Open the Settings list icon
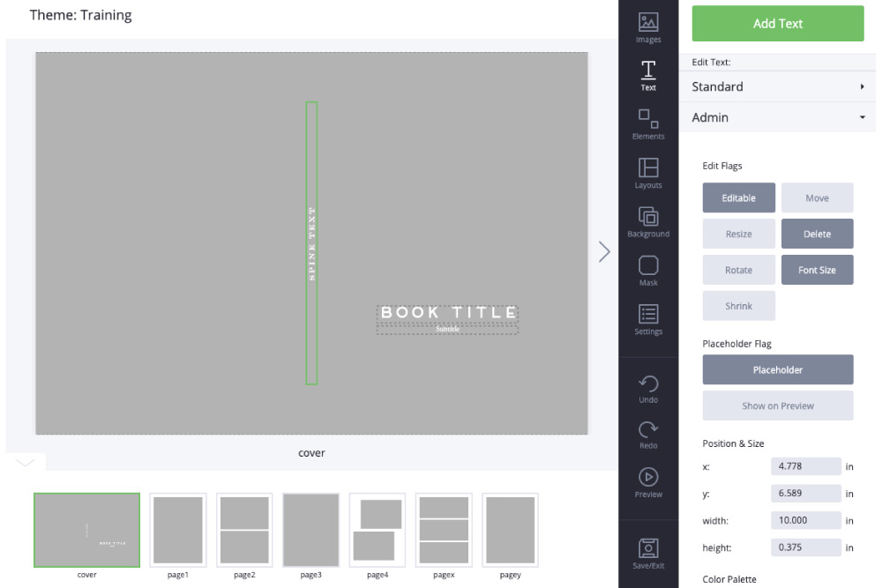The height and width of the screenshot is (588, 882). [648, 314]
